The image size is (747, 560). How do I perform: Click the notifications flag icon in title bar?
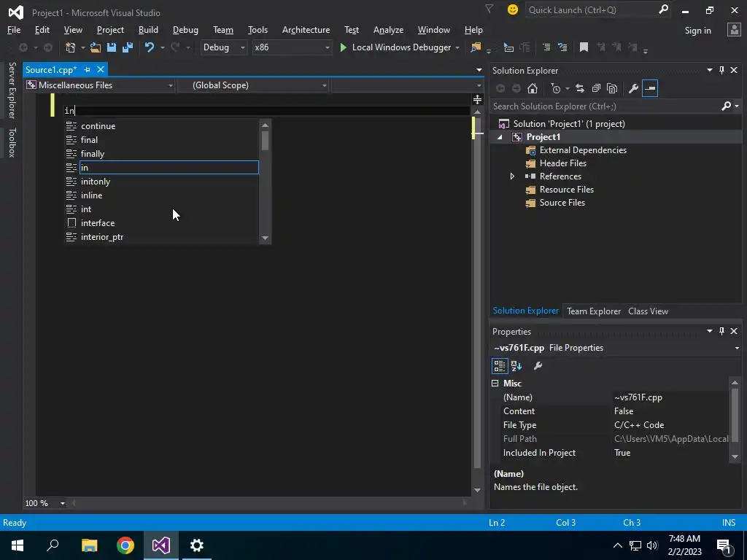pyautogui.click(x=489, y=9)
